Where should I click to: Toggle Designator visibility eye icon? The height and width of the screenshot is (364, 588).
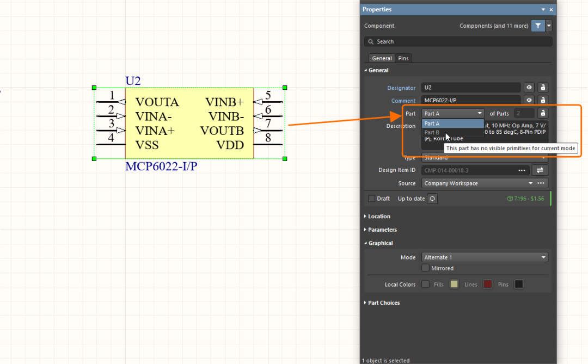pos(529,88)
